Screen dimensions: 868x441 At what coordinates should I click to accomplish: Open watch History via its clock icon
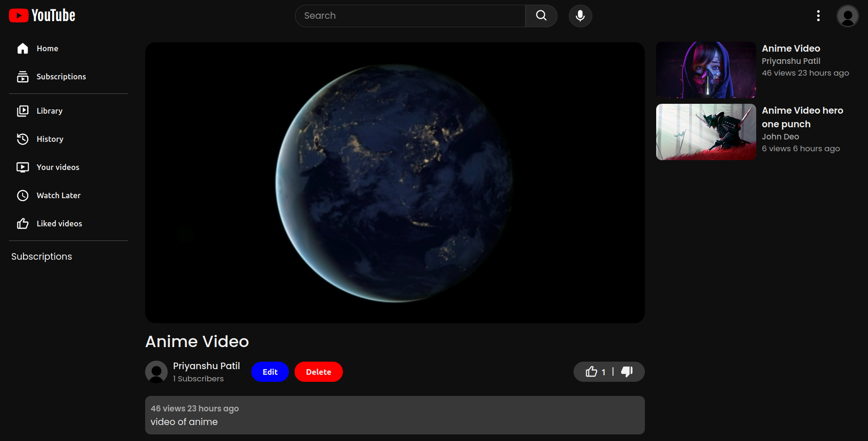click(23, 139)
